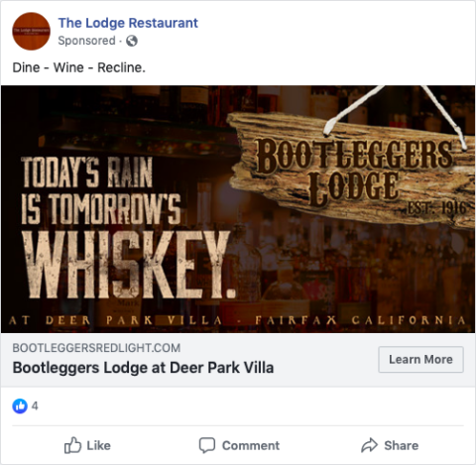Click the Like thumbs-up outline icon
Viewport: 476px width, 465px height.
pos(72,445)
